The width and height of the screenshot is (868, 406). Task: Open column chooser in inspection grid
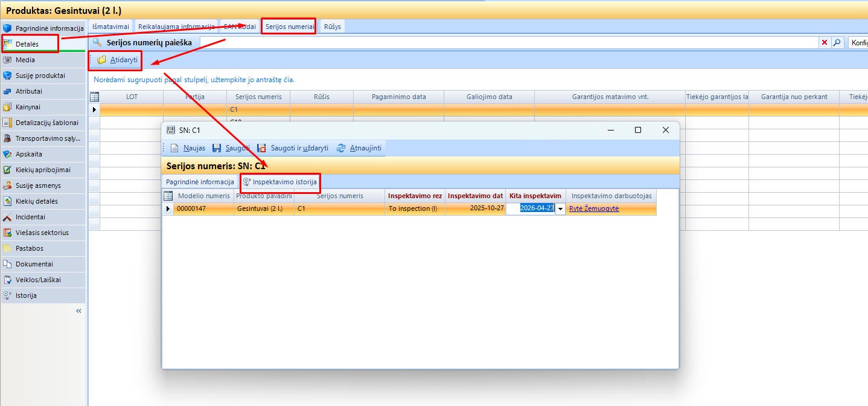168,196
